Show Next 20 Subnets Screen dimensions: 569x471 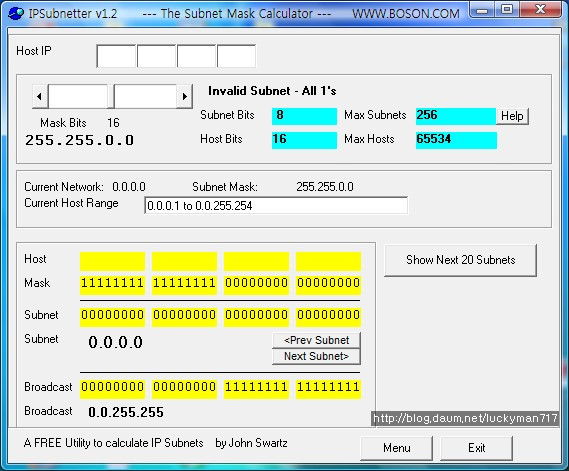click(460, 260)
